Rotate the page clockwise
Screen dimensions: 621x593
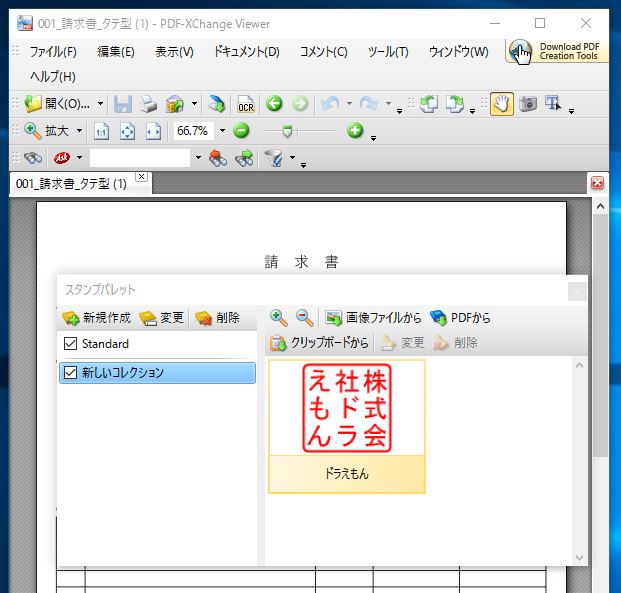[455, 104]
